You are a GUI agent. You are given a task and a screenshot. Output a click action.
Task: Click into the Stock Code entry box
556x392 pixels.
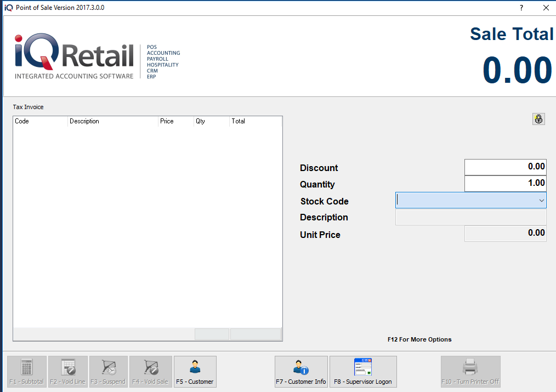point(465,201)
